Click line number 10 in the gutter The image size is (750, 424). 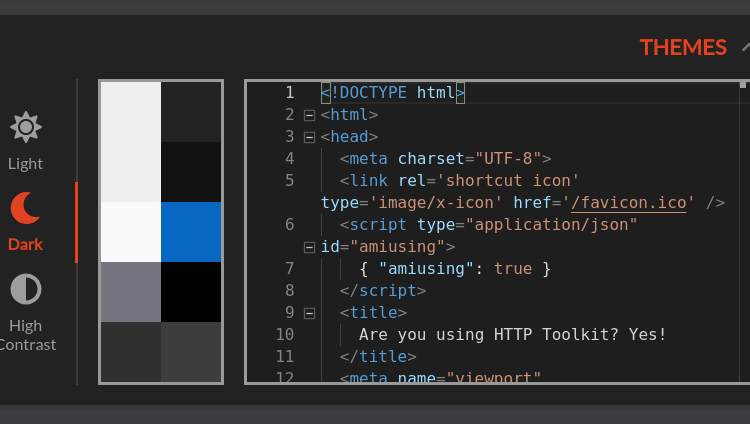pyautogui.click(x=285, y=335)
